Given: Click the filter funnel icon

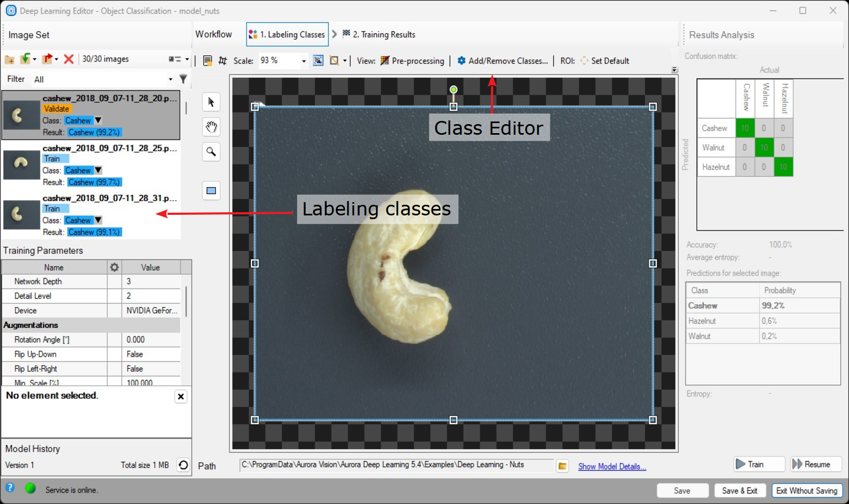Looking at the screenshot, I should [x=183, y=79].
